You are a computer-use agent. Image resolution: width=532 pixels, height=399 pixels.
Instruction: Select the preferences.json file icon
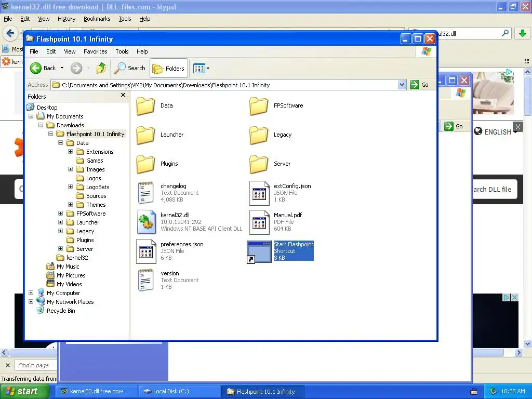(x=146, y=251)
